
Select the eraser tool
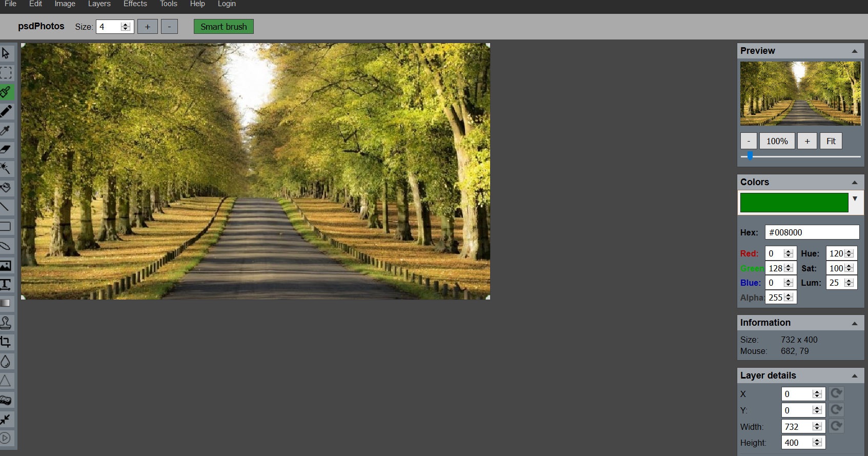coord(6,149)
